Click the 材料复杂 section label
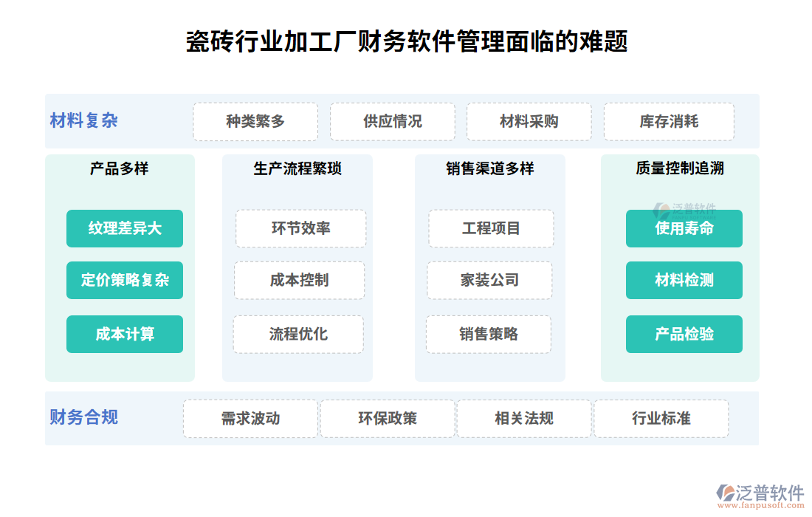 pyautogui.click(x=84, y=120)
